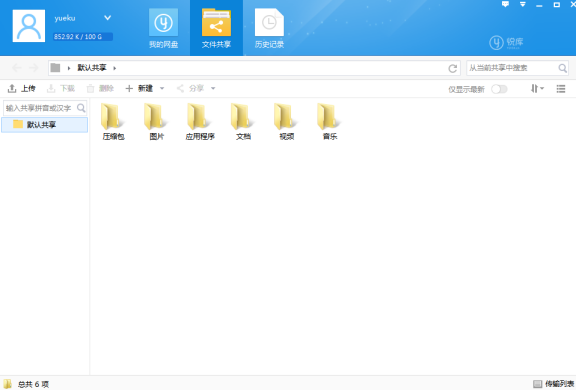Maximize the window
Image resolution: width=577 pixels, height=390 pixels.
[x=557, y=5]
